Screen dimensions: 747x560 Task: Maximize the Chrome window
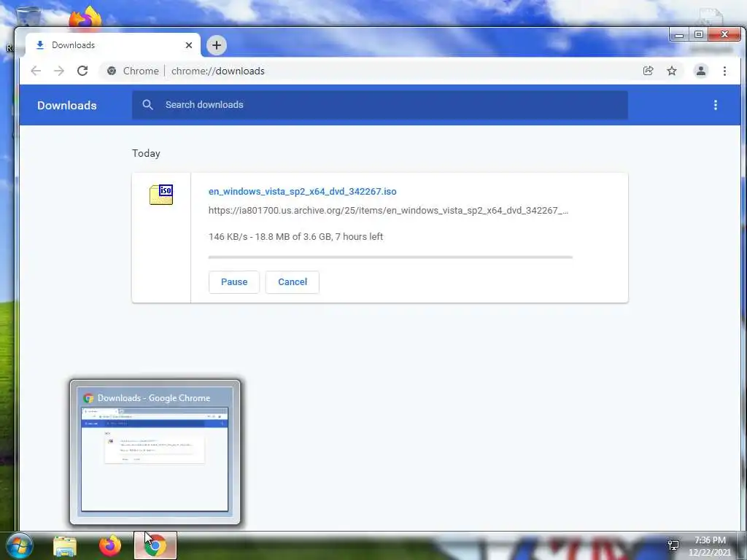point(698,35)
